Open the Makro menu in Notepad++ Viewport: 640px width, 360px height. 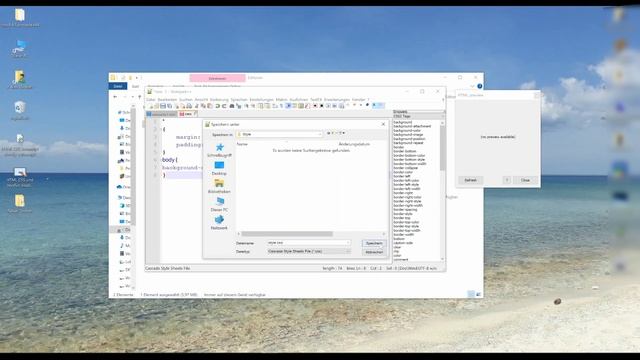click(x=281, y=100)
